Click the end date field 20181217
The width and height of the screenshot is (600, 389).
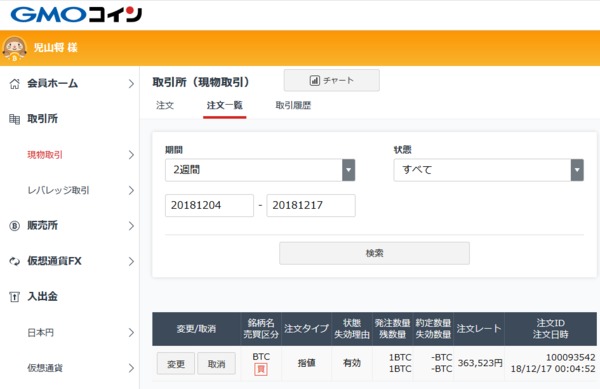[311, 205]
